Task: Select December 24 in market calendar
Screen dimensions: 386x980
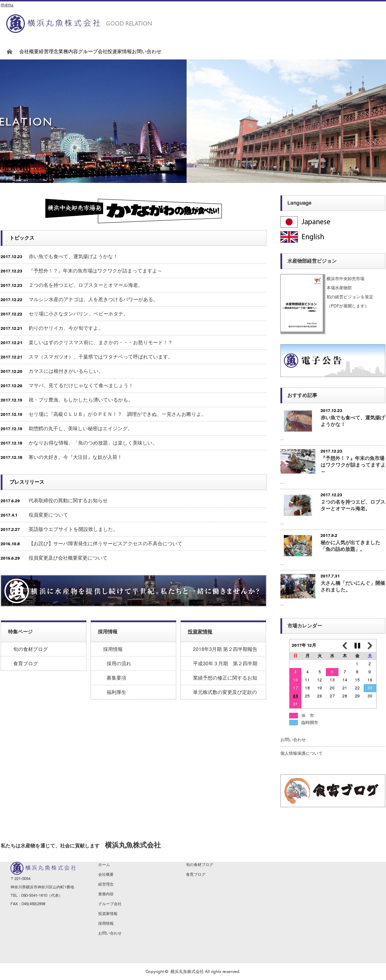Action: click(x=295, y=696)
